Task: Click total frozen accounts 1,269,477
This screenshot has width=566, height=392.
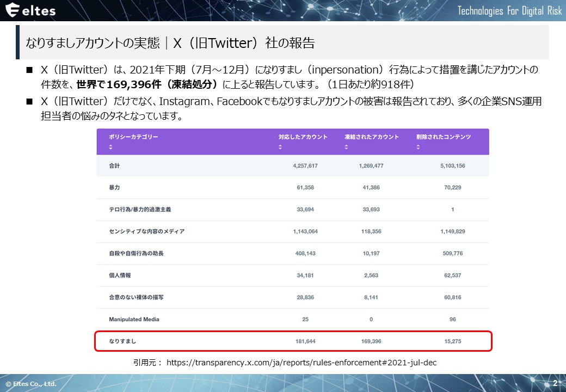Action: pos(371,166)
